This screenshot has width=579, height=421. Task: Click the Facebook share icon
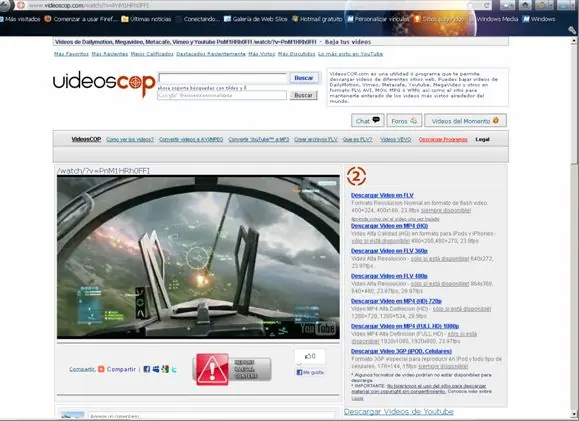pos(147,369)
